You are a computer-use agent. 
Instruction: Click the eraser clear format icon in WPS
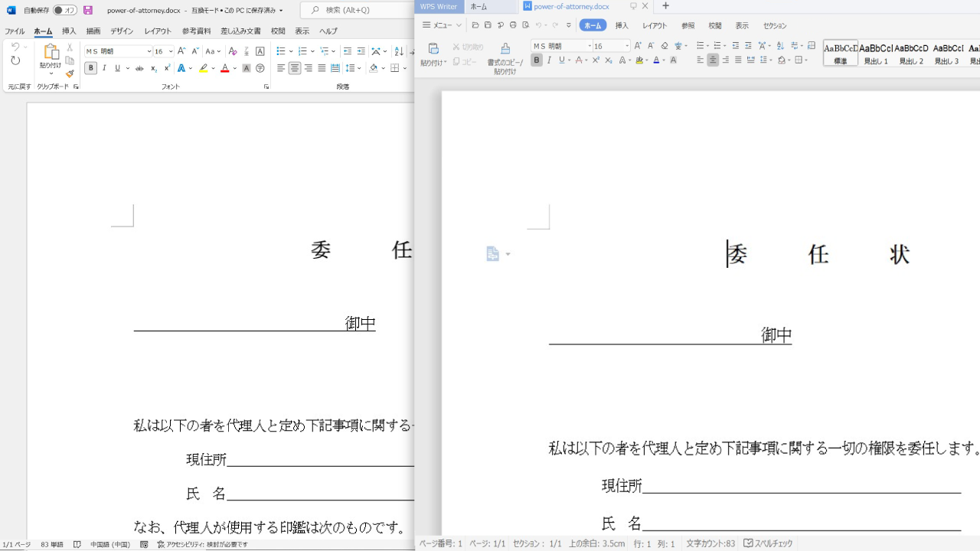coord(664,46)
